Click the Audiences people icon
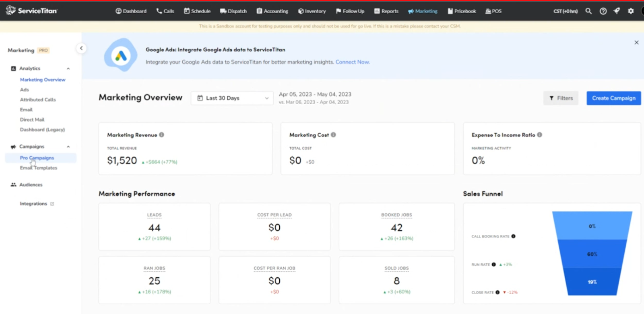 point(13,185)
